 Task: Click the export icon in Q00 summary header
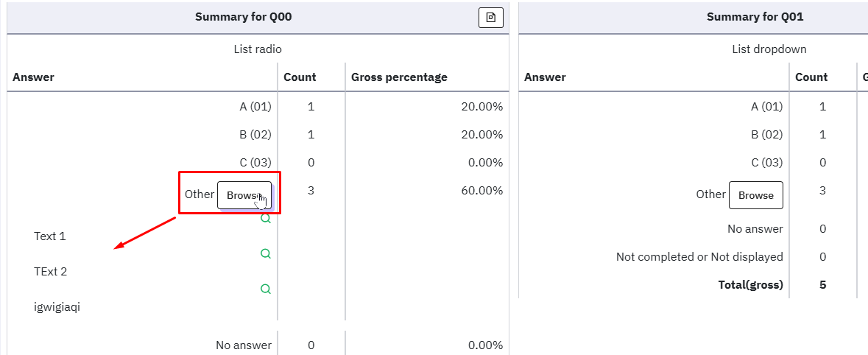coord(490,18)
